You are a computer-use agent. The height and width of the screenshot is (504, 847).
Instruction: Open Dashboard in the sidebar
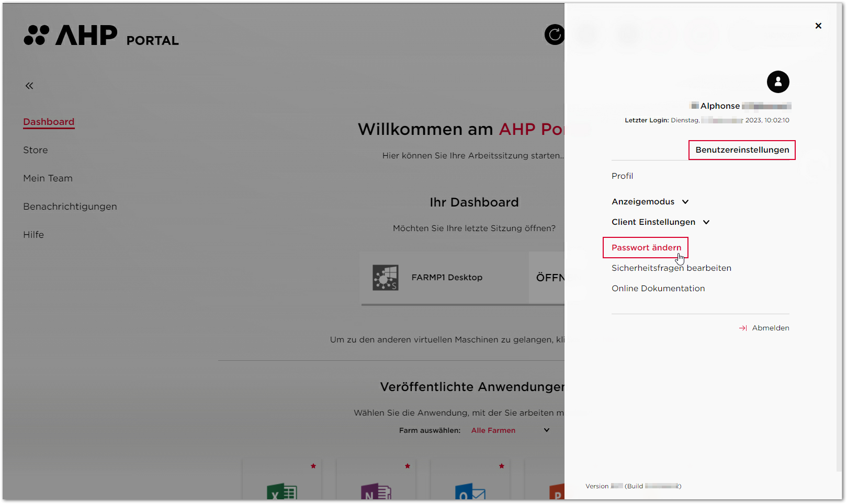pyautogui.click(x=49, y=122)
